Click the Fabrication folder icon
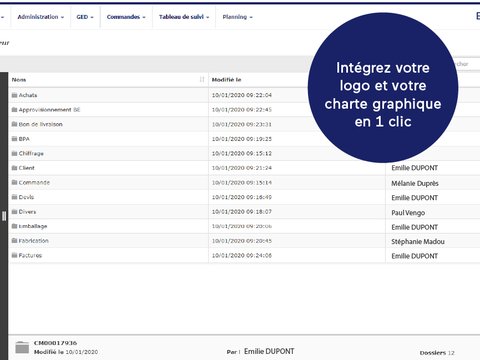Image resolution: width=480 pixels, height=360 pixels. [14, 241]
